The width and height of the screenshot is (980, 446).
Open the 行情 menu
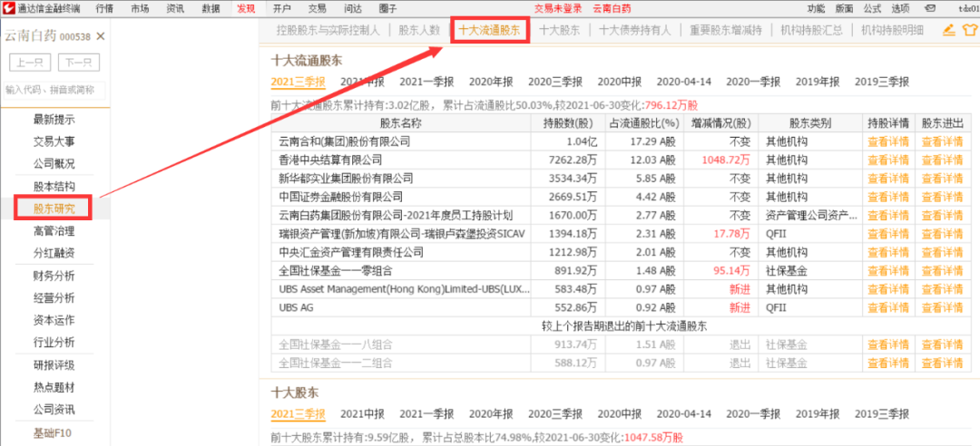pos(105,8)
